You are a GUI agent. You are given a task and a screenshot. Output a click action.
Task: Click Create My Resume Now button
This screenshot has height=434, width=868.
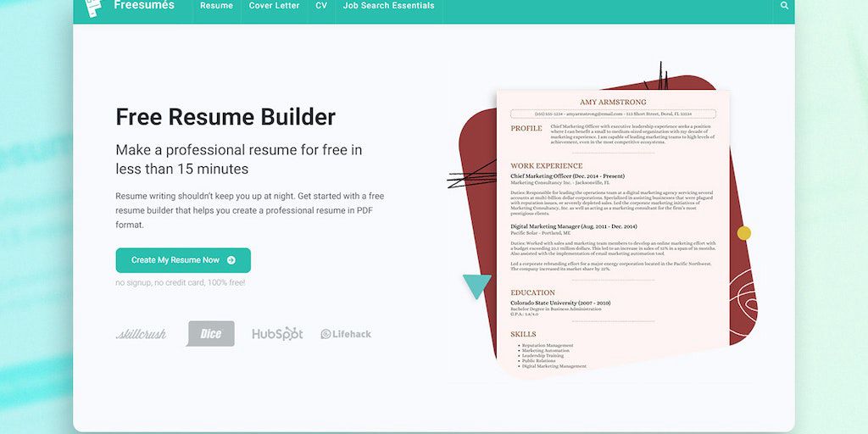(x=183, y=260)
